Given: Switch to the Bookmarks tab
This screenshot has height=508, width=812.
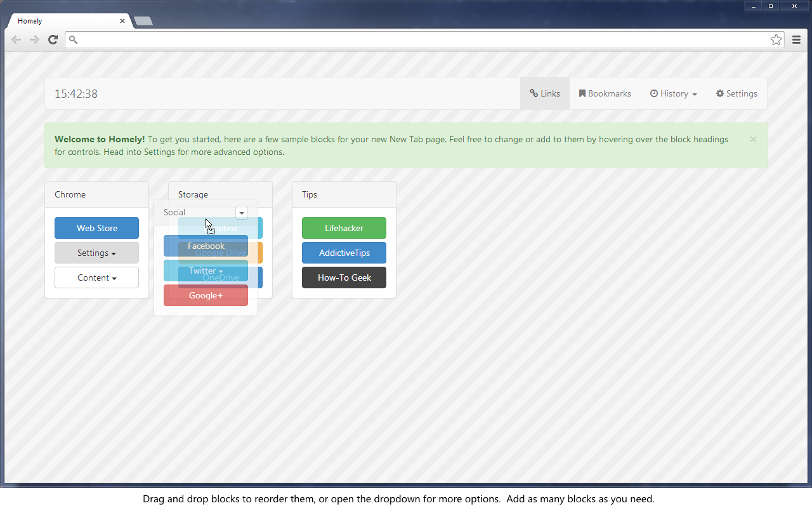Looking at the screenshot, I should click(605, 93).
